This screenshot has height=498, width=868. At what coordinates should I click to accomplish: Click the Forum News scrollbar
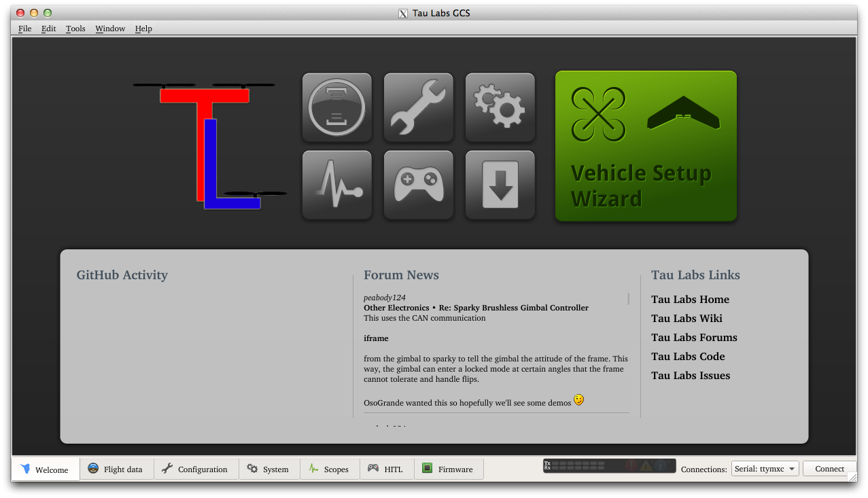tap(628, 299)
